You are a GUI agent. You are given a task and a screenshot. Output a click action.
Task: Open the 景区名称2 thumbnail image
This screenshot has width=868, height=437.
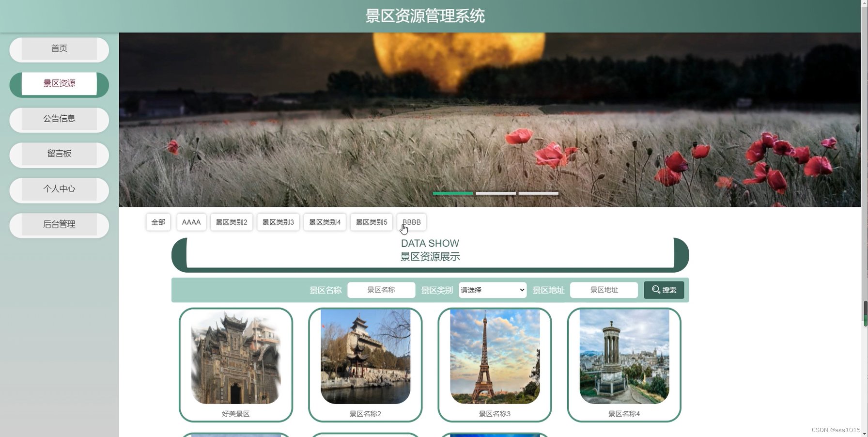coord(366,357)
